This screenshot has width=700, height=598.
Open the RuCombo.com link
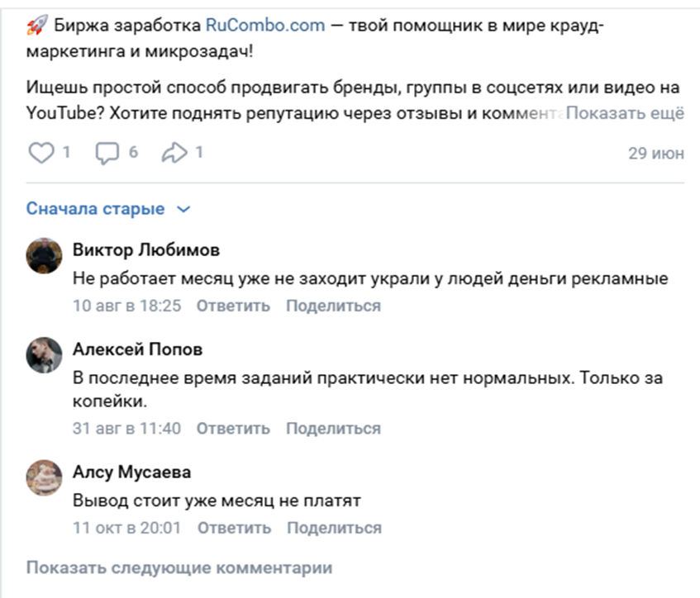point(265,26)
